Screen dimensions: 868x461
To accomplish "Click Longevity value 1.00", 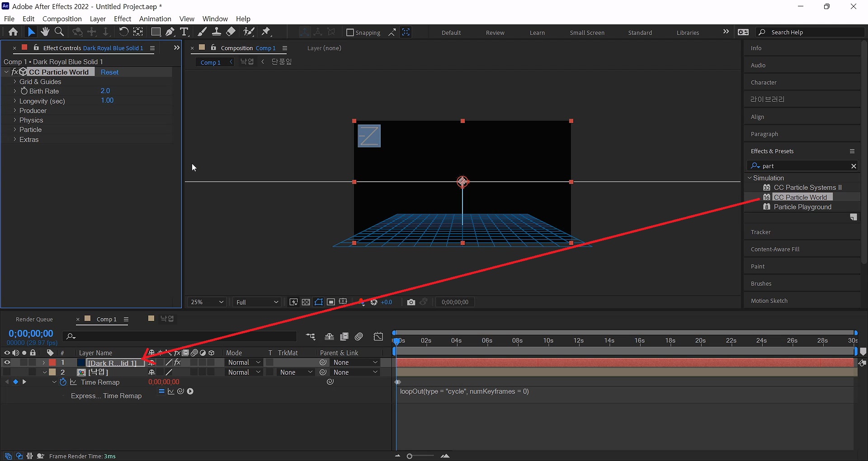I will click(x=107, y=100).
